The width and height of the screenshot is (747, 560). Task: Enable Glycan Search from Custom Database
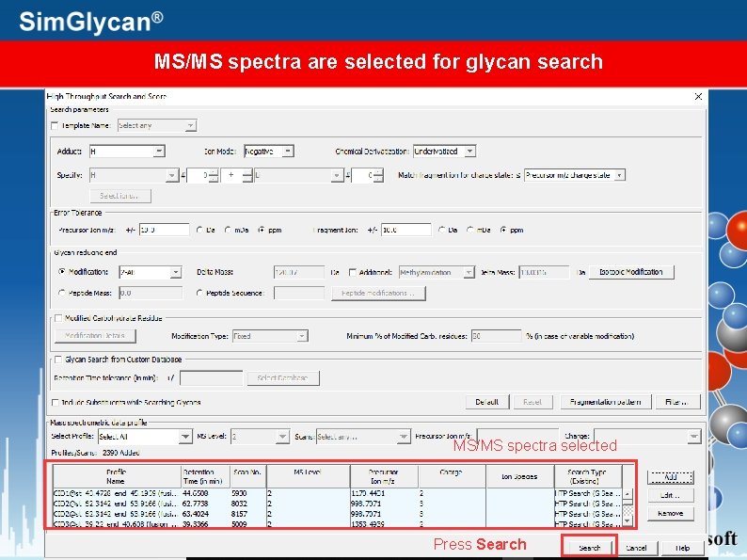coord(58,360)
